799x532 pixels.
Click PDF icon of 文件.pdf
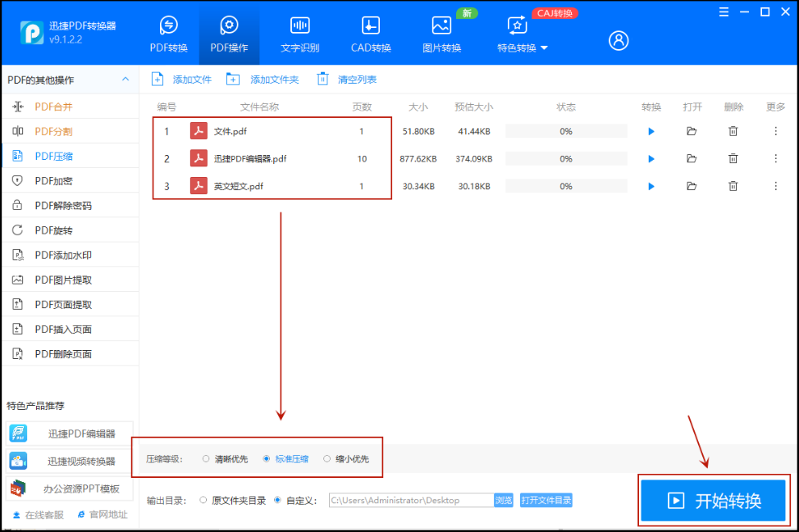coord(199,131)
